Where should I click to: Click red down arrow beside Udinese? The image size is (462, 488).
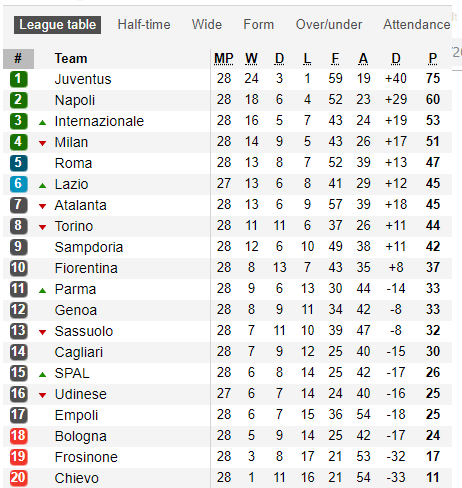(x=42, y=396)
